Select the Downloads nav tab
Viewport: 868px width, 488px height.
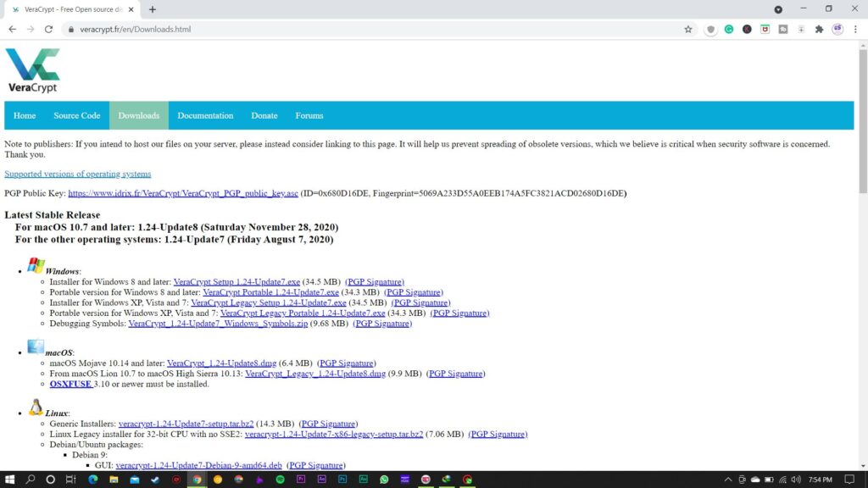click(138, 115)
